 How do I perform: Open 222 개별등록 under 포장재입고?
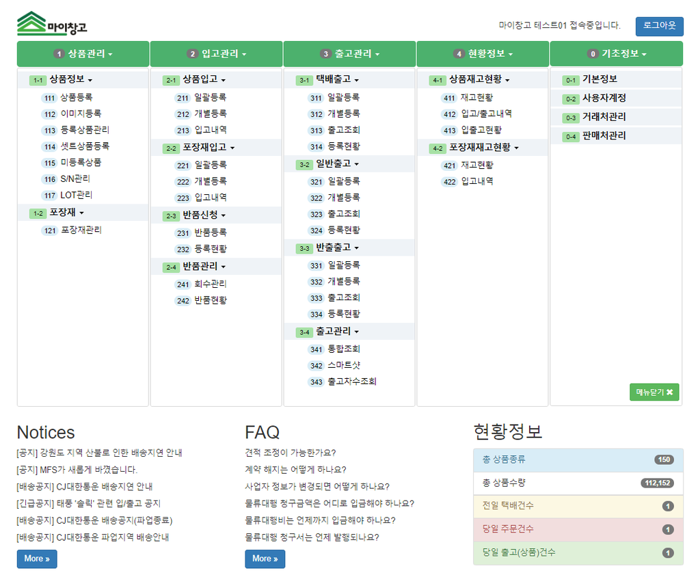[x=200, y=181]
